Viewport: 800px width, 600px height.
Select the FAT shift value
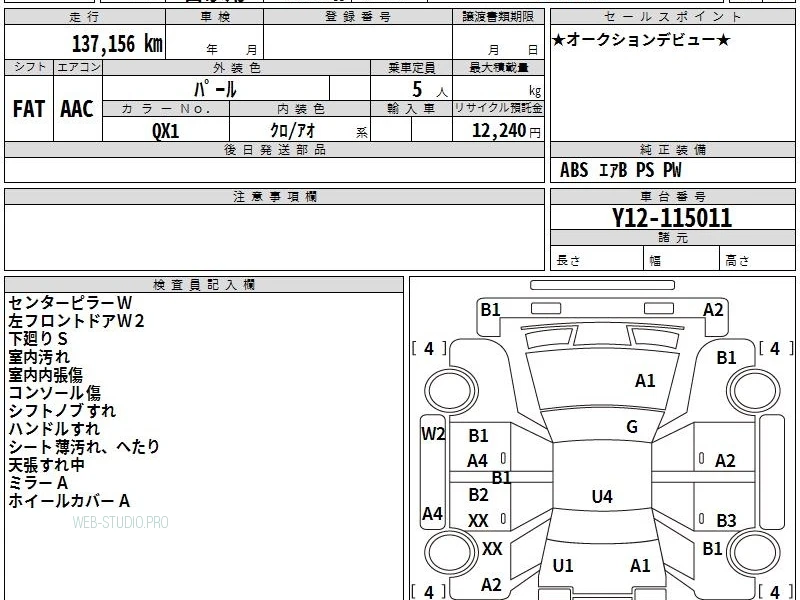click(x=29, y=109)
